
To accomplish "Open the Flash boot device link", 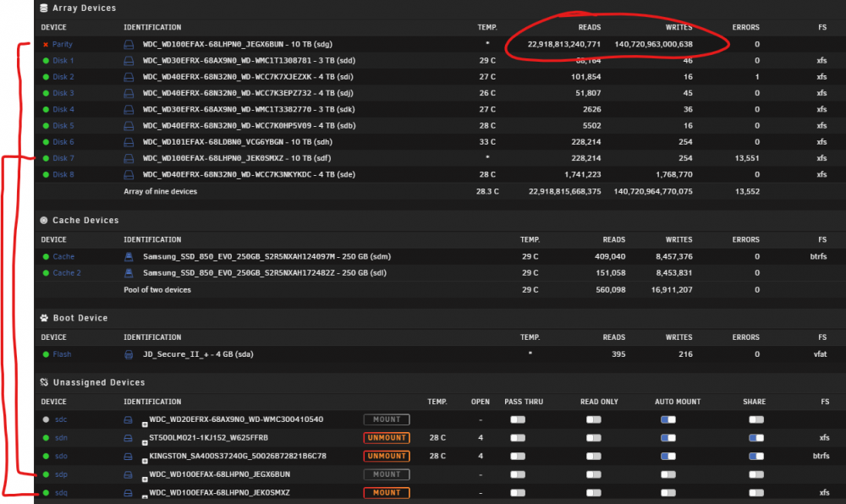I will click(62, 354).
